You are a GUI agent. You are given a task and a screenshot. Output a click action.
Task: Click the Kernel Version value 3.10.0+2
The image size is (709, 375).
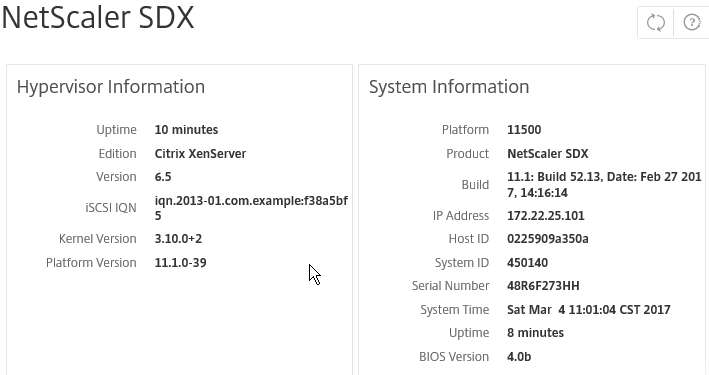(178, 239)
